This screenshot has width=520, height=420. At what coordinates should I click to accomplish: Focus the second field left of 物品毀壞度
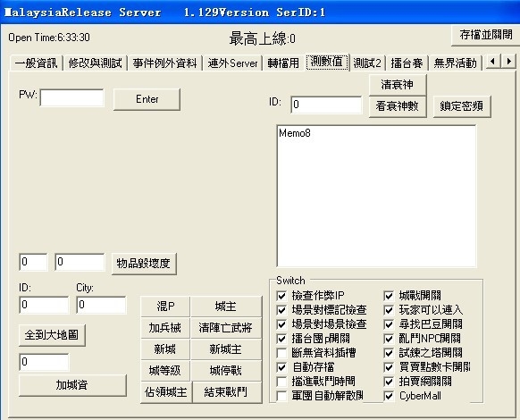pos(80,262)
